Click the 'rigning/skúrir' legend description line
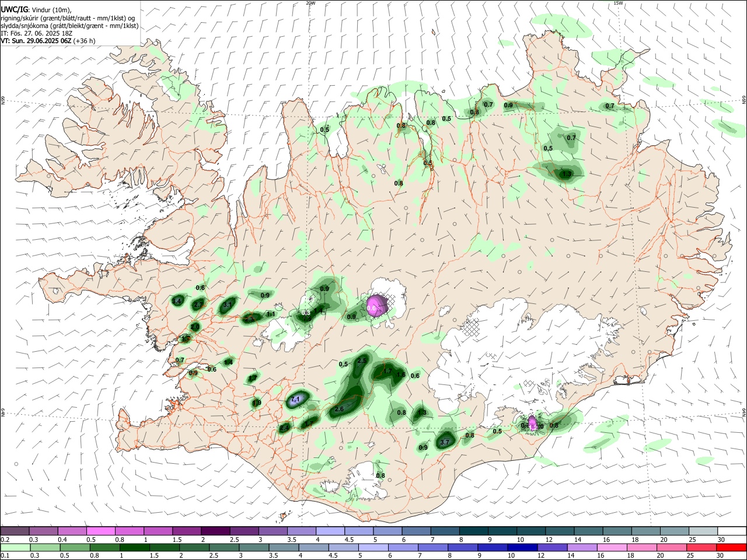This screenshot has height=560, width=747. click(x=67, y=17)
